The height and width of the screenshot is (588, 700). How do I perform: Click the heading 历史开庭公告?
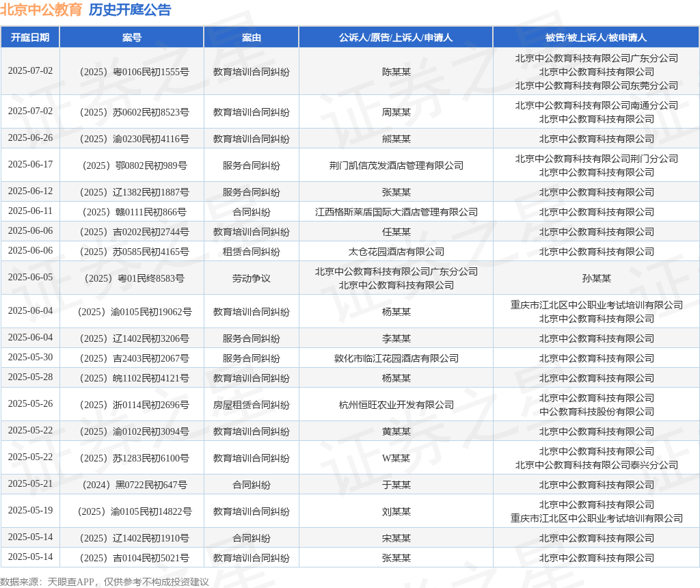pos(130,10)
